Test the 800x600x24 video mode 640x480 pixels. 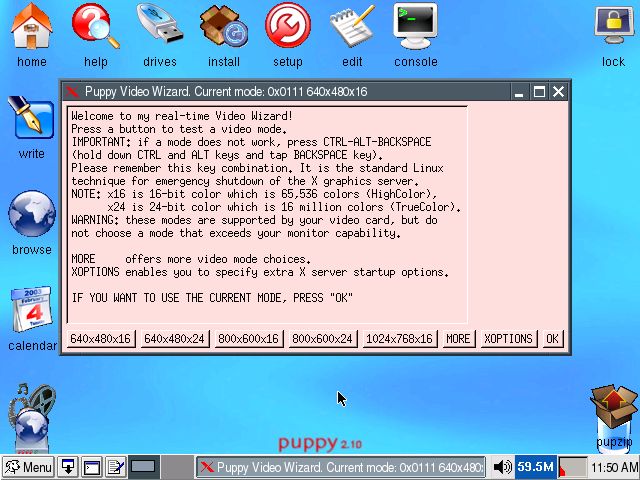pyautogui.click(x=322, y=339)
